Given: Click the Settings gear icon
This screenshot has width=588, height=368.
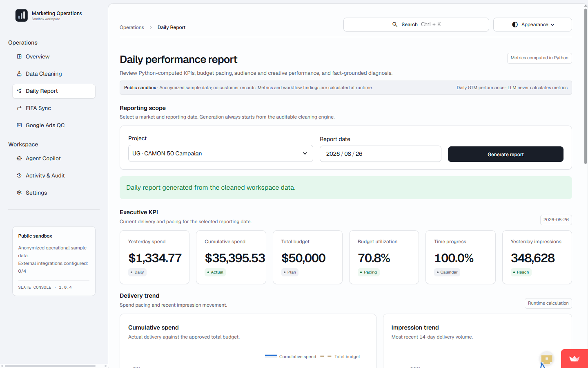Looking at the screenshot, I should (19, 193).
